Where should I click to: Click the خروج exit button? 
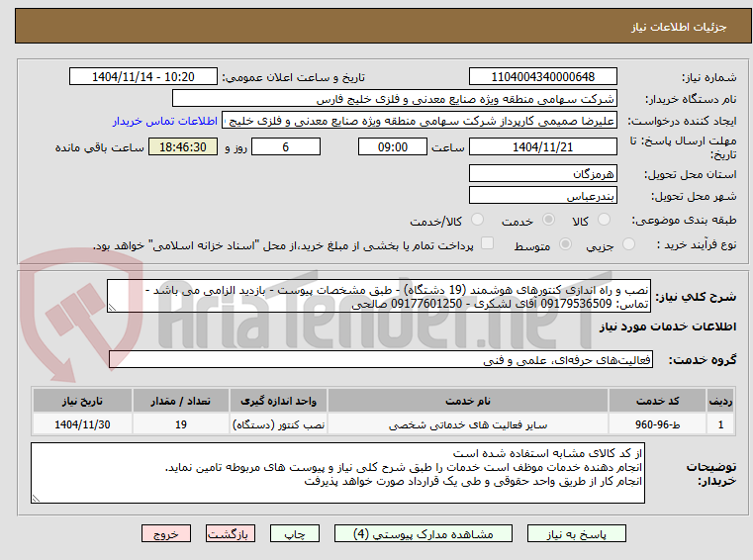(166, 533)
